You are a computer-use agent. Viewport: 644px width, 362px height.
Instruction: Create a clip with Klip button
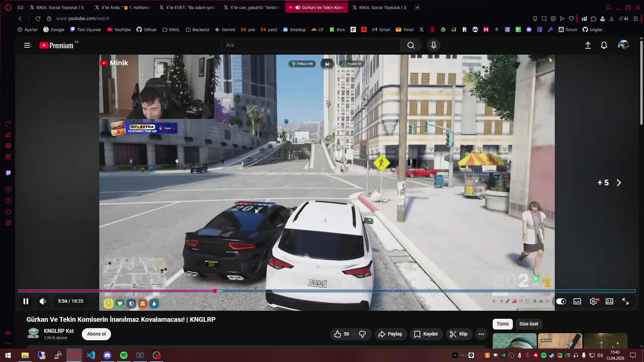(x=458, y=334)
